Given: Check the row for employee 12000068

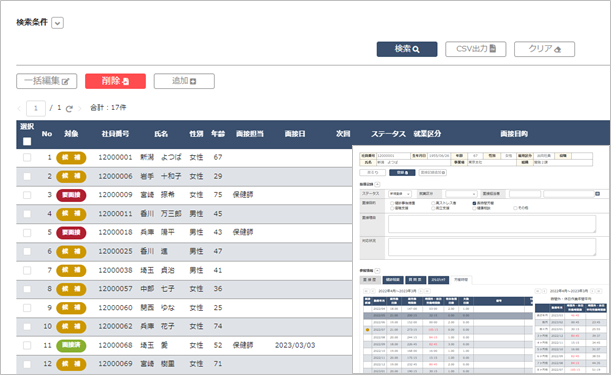Looking at the screenshot, I should [27, 345].
